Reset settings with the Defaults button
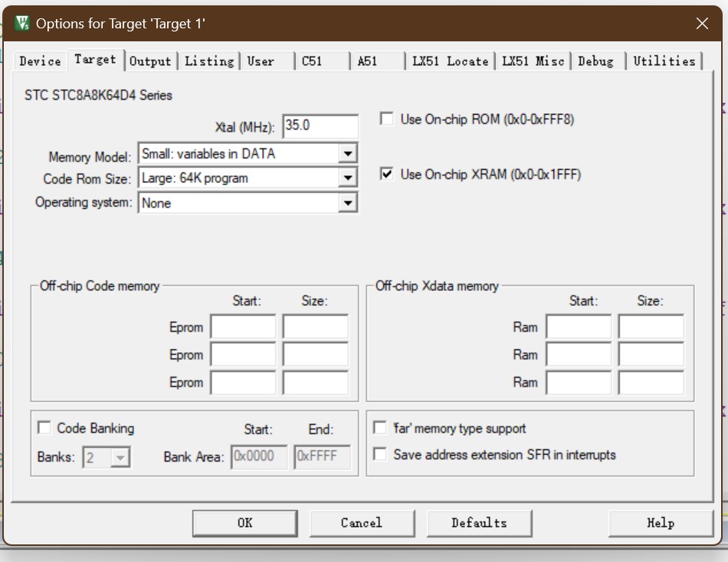This screenshot has width=728, height=562. pos(479,523)
